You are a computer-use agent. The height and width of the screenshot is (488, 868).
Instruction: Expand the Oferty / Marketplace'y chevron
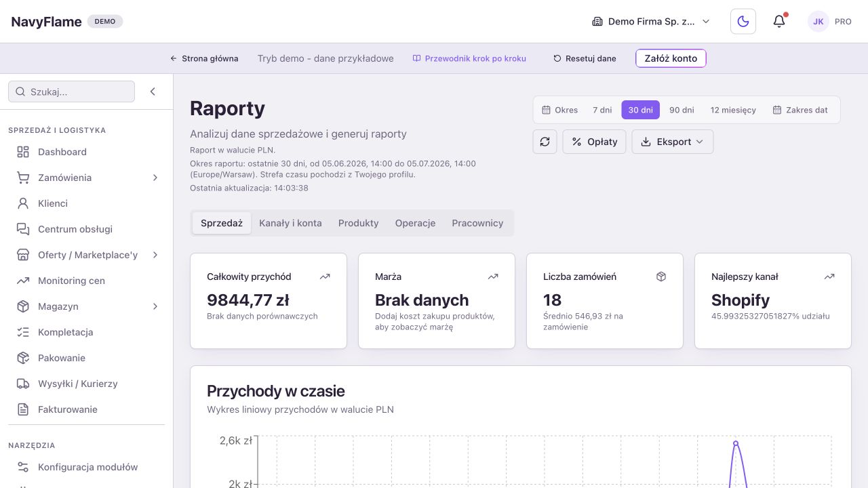[155, 255]
